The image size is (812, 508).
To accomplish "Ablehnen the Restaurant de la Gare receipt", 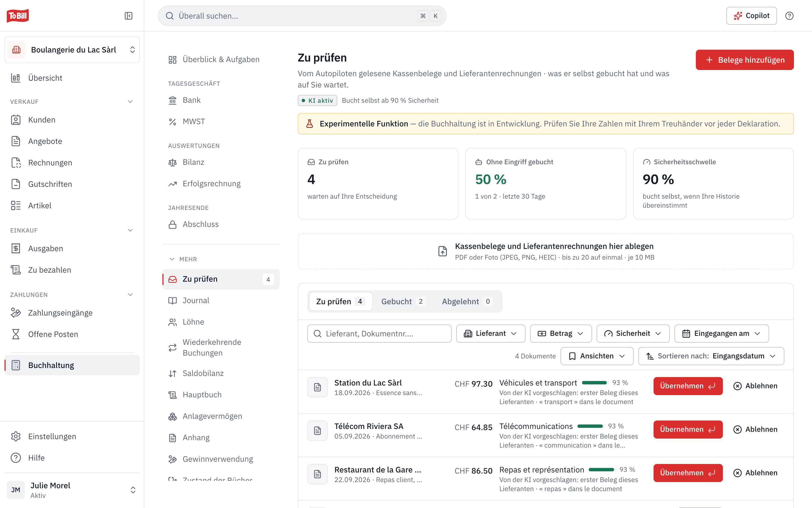I will click(755, 473).
